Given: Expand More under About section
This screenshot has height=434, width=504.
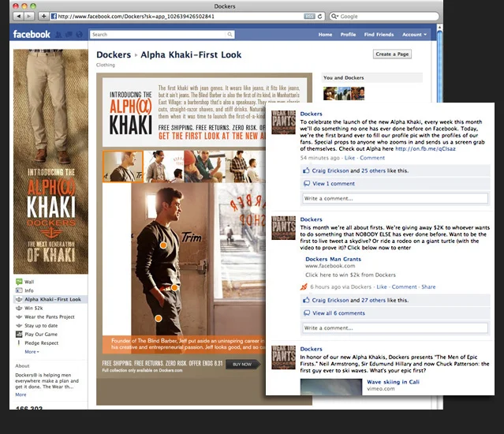Looking at the screenshot, I should pos(21,395).
